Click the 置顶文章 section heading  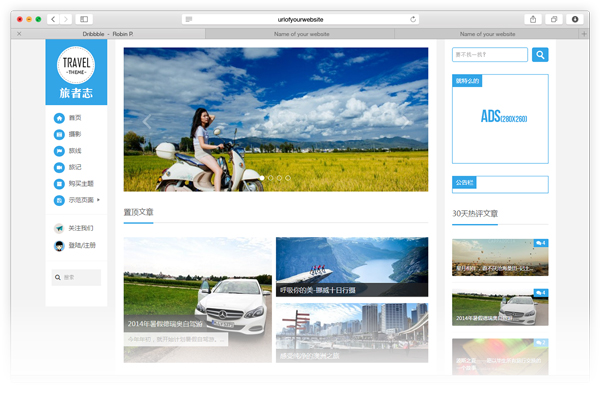139,212
